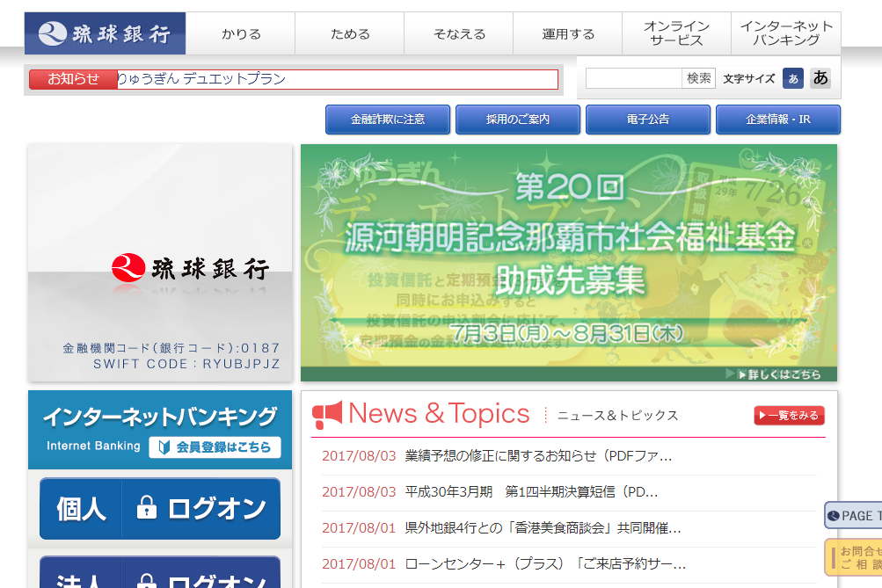882x588 pixels.
Task: Click the padlock icon on 個人 logon
Action: (146, 507)
